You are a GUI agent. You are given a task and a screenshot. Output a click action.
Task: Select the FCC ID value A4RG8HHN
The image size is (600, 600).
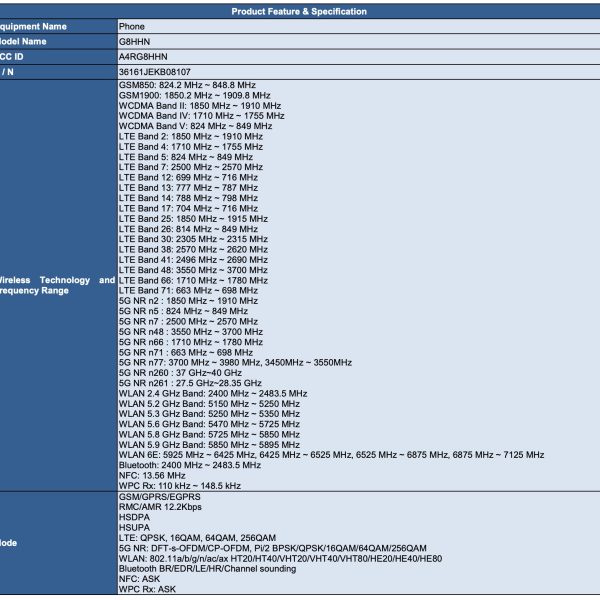(x=143, y=57)
